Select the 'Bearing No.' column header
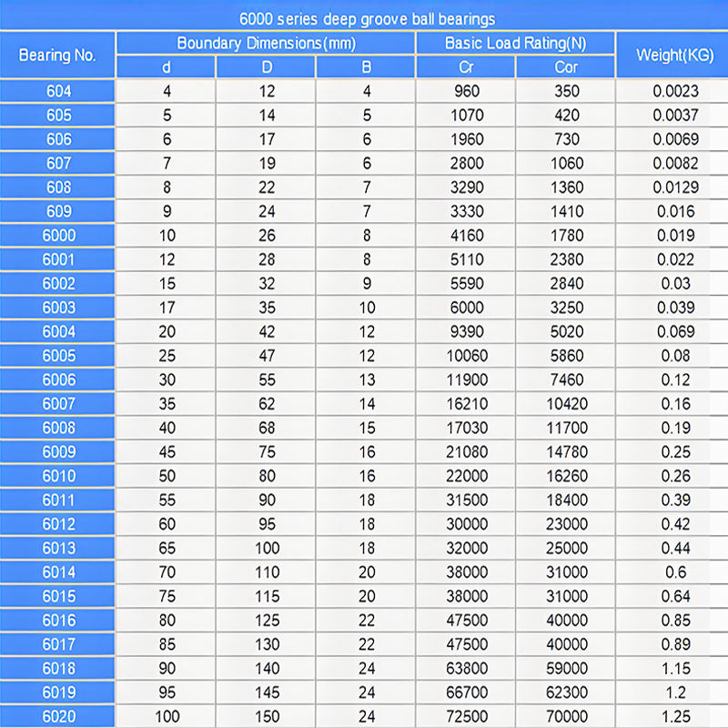The height and width of the screenshot is (728, 728). [x=57, y=56]
